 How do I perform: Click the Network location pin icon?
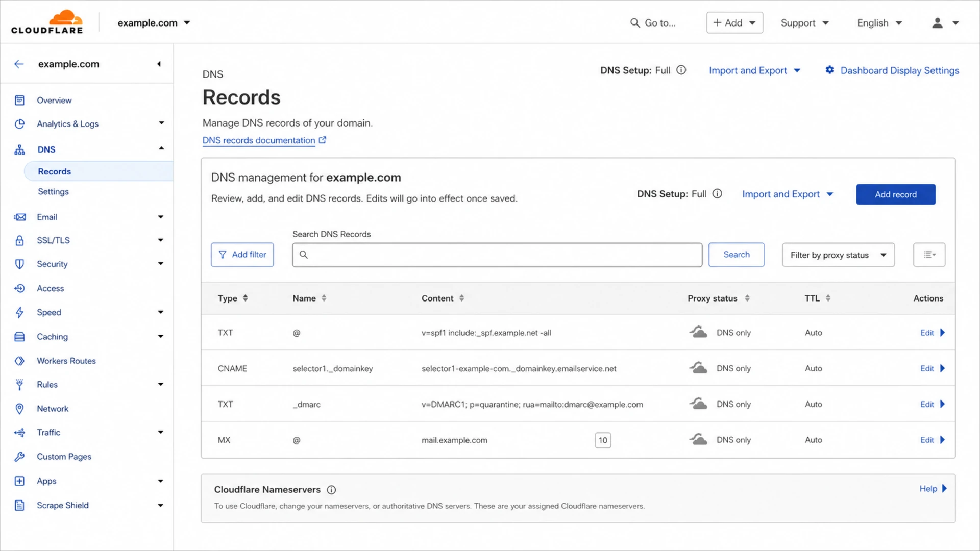click(x=19, y=409)
